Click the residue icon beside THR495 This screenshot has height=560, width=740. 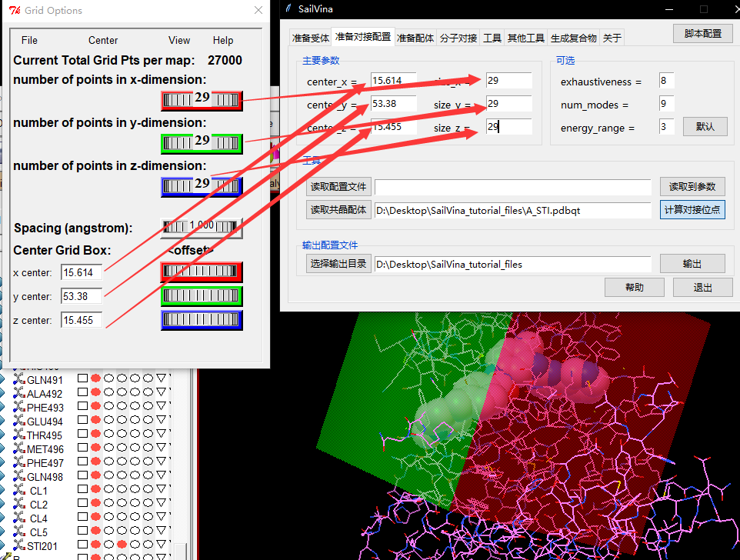click(19, 435)
